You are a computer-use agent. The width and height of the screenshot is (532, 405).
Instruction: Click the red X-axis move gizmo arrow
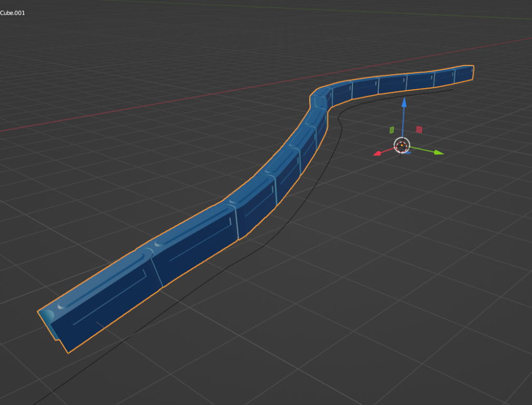378,153
